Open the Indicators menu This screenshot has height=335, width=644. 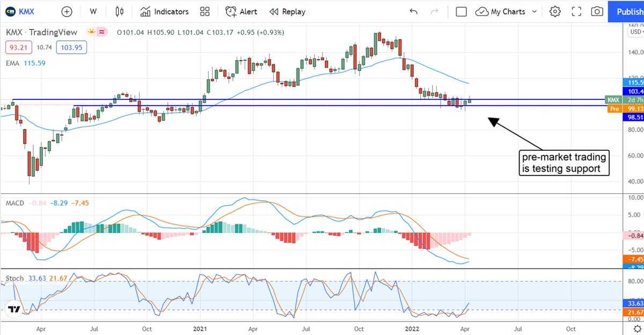point(164,11)
